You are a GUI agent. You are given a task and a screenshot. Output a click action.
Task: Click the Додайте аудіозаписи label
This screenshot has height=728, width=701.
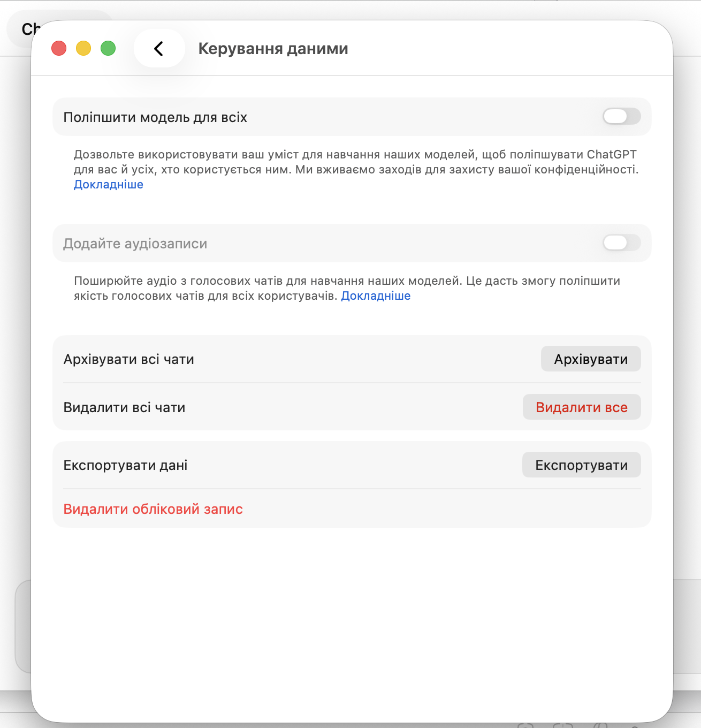click(x=135, y=244)
